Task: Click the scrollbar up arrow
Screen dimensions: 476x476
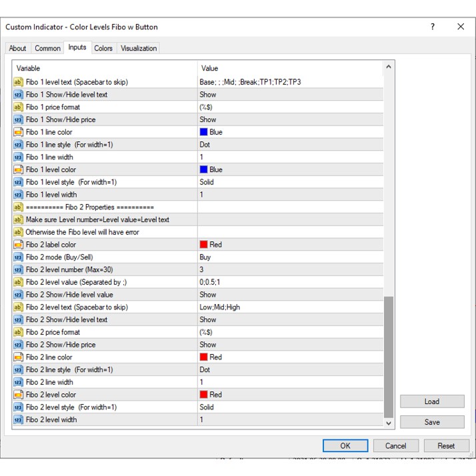Action: click(389, 67)
